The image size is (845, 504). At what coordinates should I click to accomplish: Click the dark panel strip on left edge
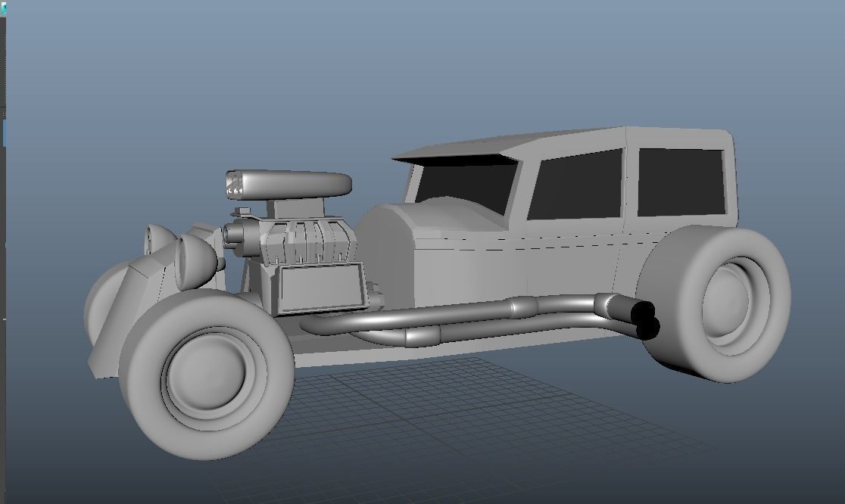(x=5, y=227)
